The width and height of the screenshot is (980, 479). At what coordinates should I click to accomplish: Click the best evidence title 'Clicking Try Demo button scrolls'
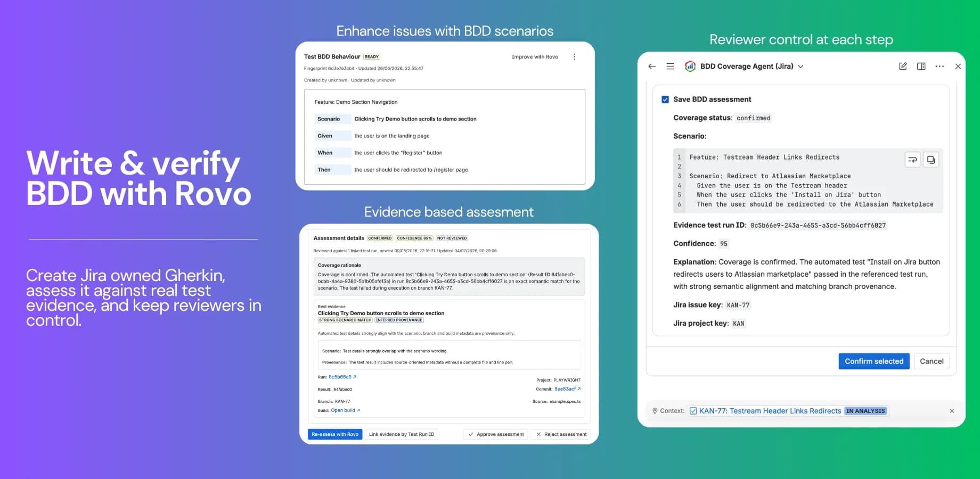click(381, 313)
